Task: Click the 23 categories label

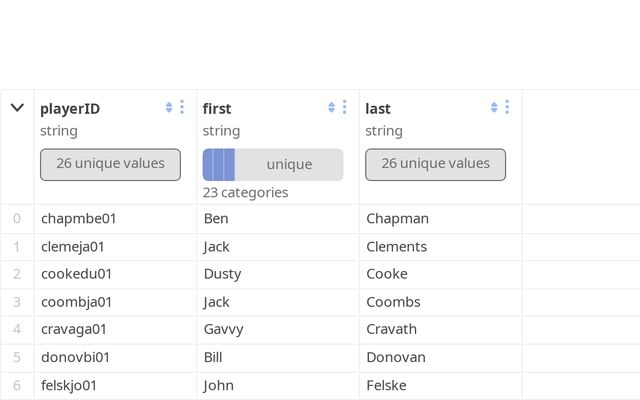Action: pyautogui.click(x=245, y=192)
